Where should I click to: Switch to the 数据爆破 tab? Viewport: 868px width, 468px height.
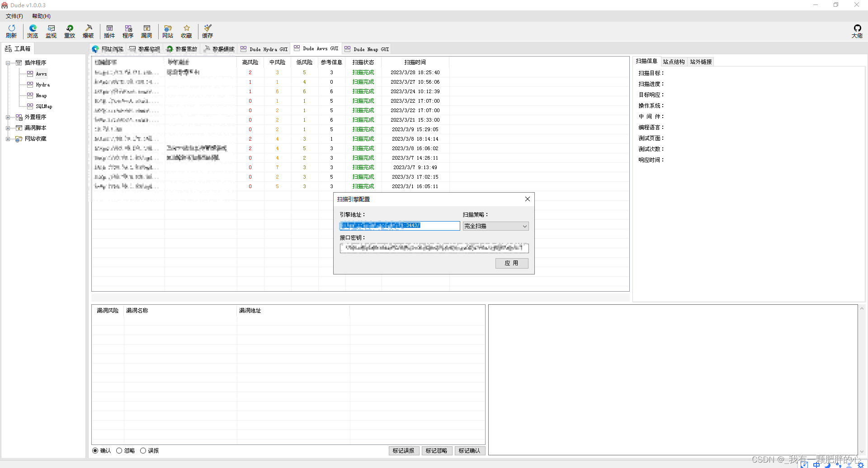219,49
